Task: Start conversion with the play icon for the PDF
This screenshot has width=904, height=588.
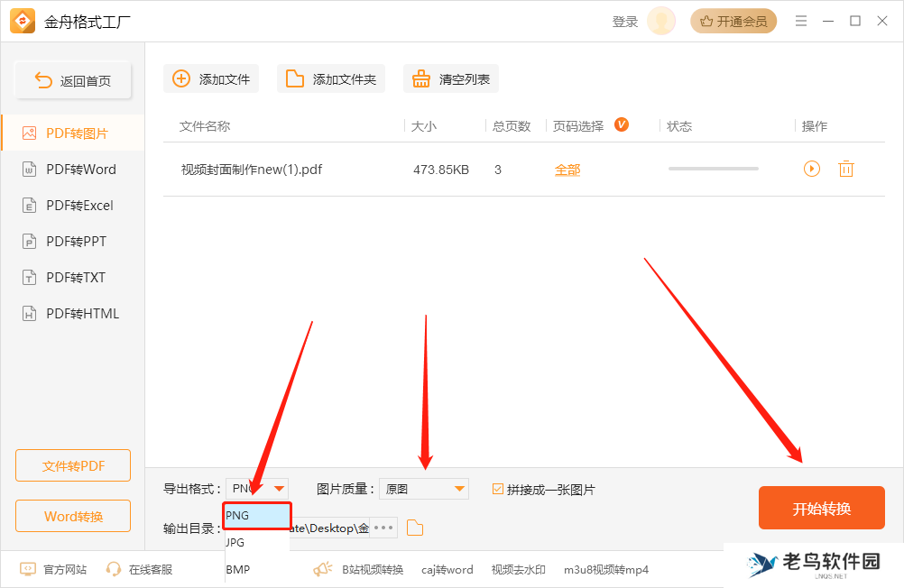Action: point(811,169)
